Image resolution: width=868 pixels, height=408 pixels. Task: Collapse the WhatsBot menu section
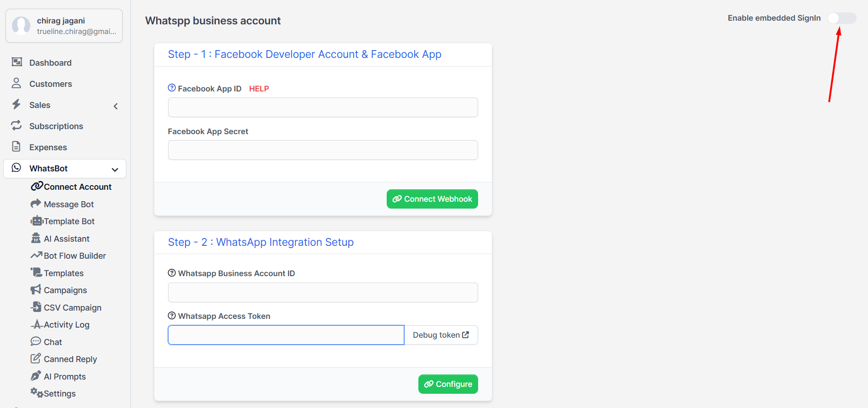point(115,170)
